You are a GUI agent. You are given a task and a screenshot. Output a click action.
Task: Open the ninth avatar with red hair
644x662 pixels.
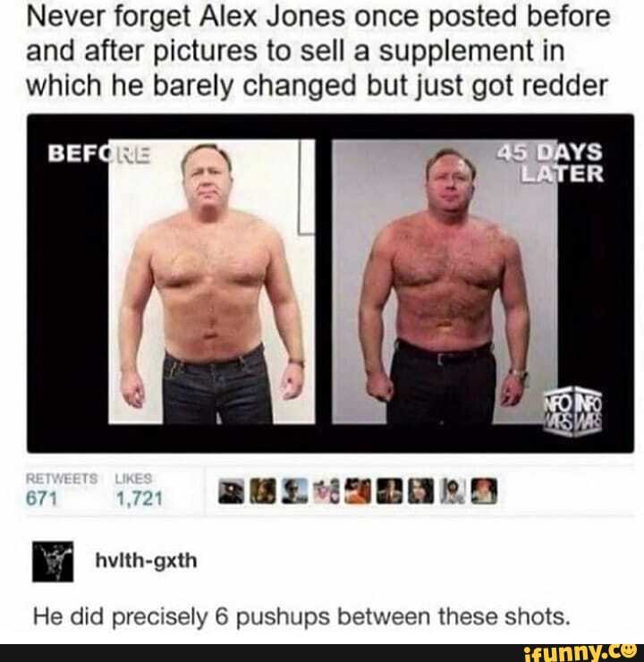click(484, 491)
